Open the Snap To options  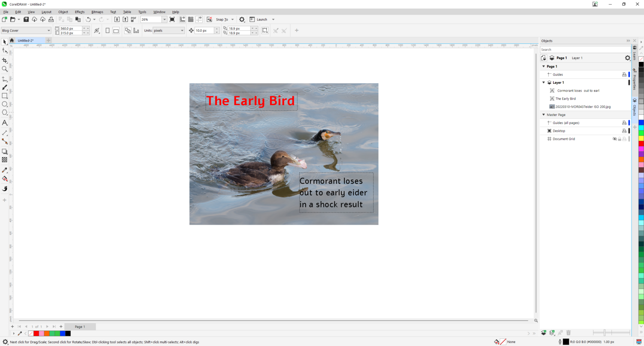[225, 20]
